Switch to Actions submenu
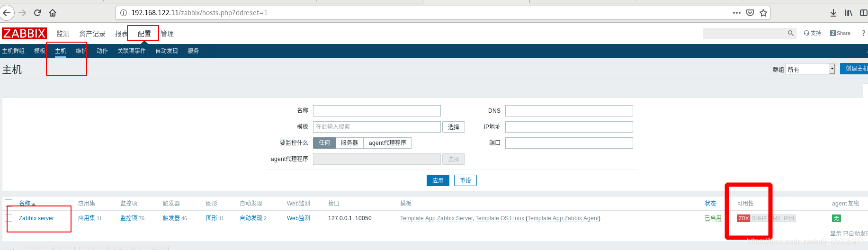 [102, 51]
